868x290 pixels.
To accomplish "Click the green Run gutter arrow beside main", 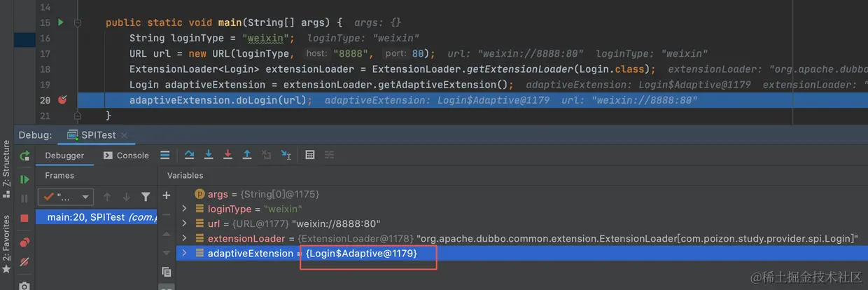I will [61, 22].
